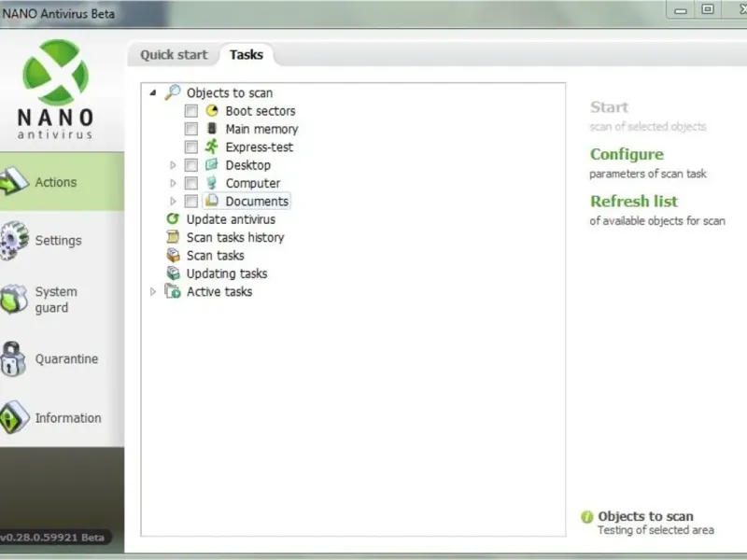
Task: Enable the Boot sectors checkbox
Action: [191, 111]
